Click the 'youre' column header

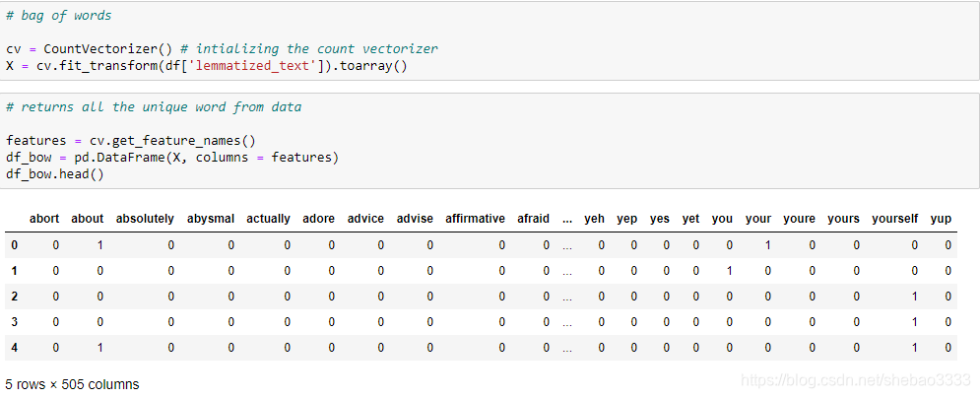[799, 219]
